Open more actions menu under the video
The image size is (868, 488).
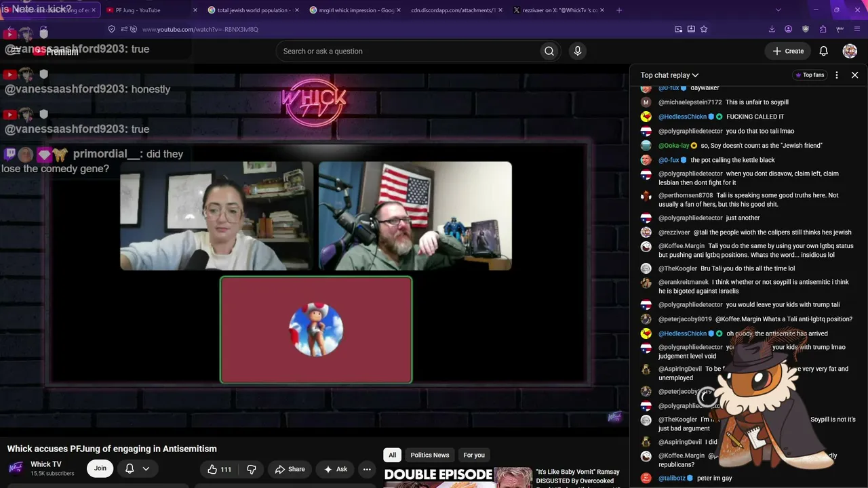point(367,469)
